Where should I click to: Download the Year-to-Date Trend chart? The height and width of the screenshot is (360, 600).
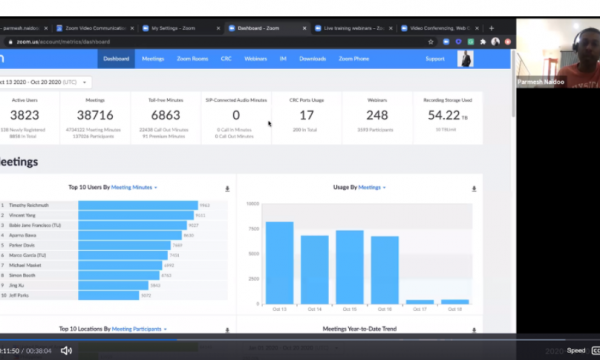click(x=474, y=330)
